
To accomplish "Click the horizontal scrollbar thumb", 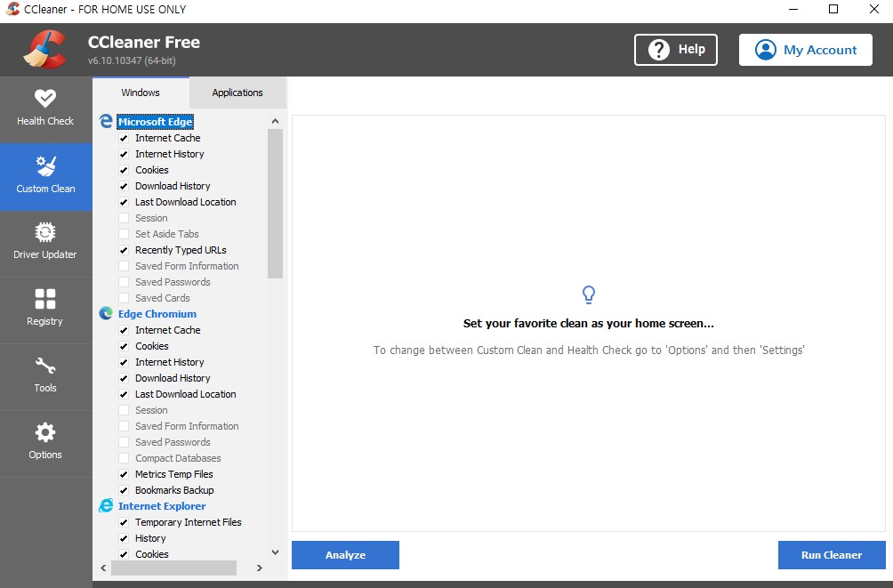I will click(x=173, y=568).
